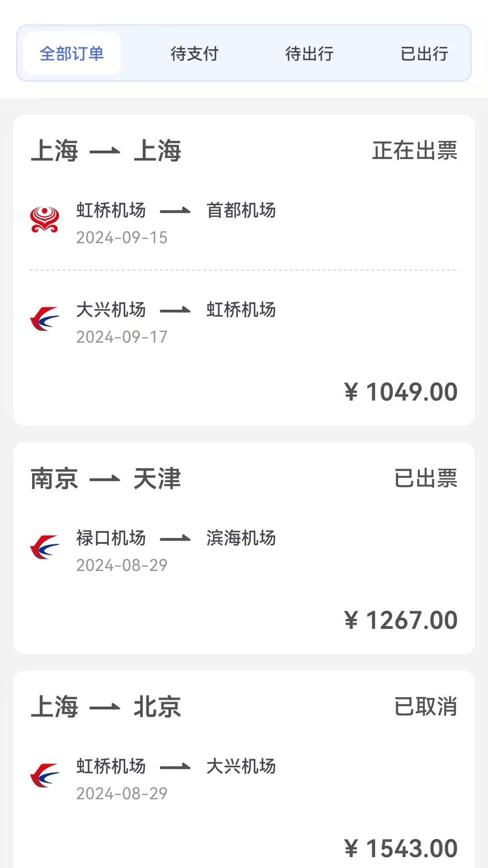This screenshot has height=868, width=488.
Task: Tap the 已取消 status label
Action: 425,707
